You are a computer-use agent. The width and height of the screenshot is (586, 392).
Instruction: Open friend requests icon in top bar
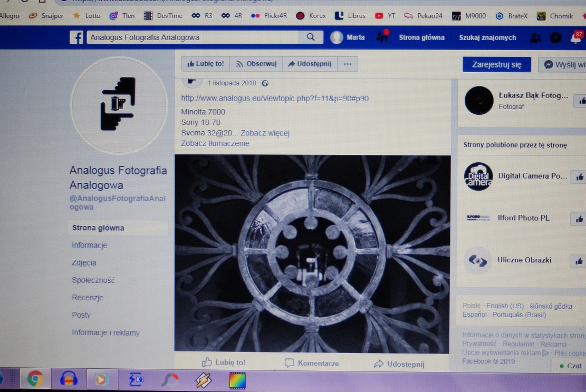(535, 38)
